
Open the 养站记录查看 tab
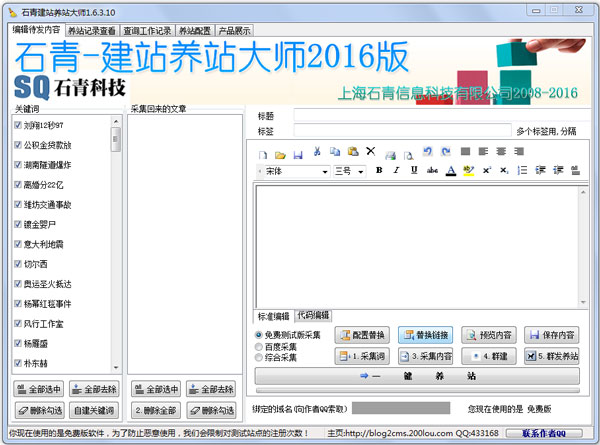pos(92,31)
